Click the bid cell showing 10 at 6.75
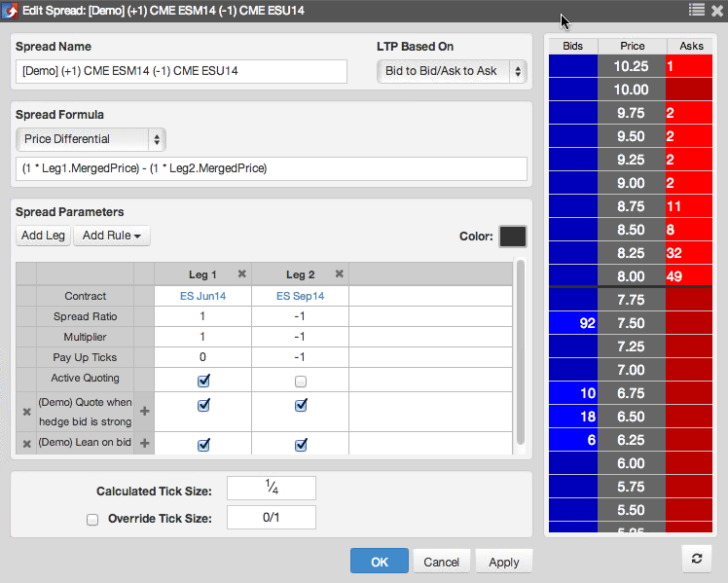Image resolution: width=728 pixels, height=583 pixels. 573,393
